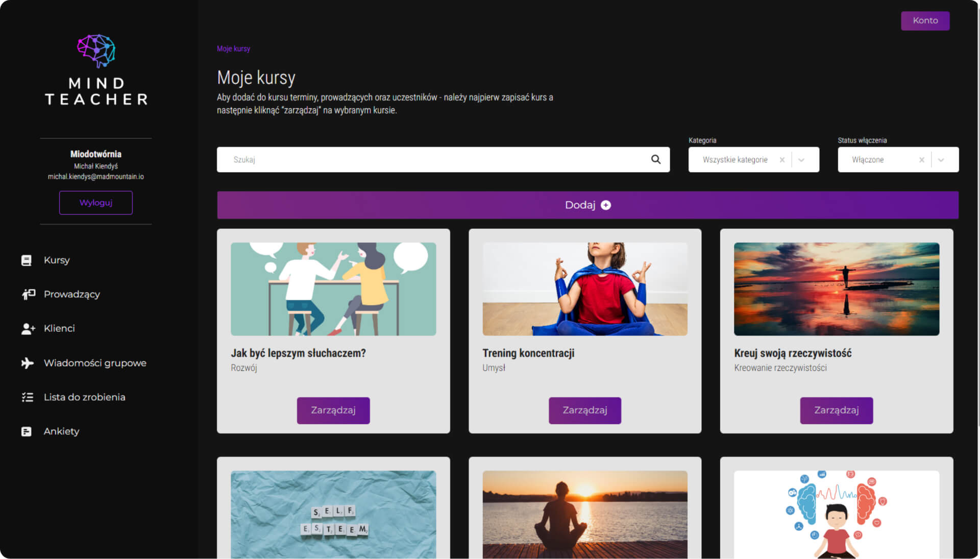Click the magnifying glass search icon
The width and height of the screenshot is (980, 559).
656,160
